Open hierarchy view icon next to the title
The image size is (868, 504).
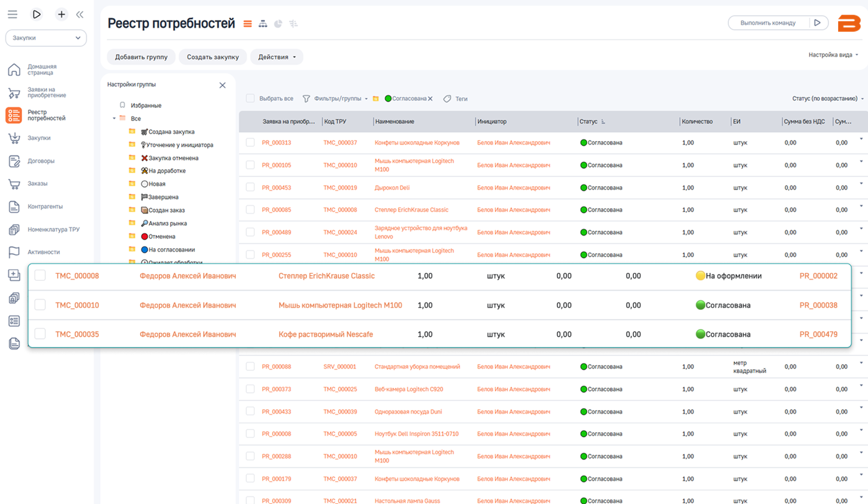coord(263,24)
